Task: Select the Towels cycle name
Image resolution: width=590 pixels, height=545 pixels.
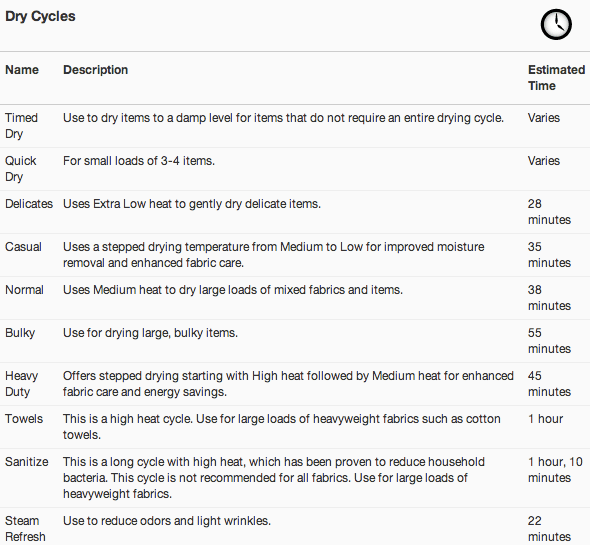Action: 24,419
